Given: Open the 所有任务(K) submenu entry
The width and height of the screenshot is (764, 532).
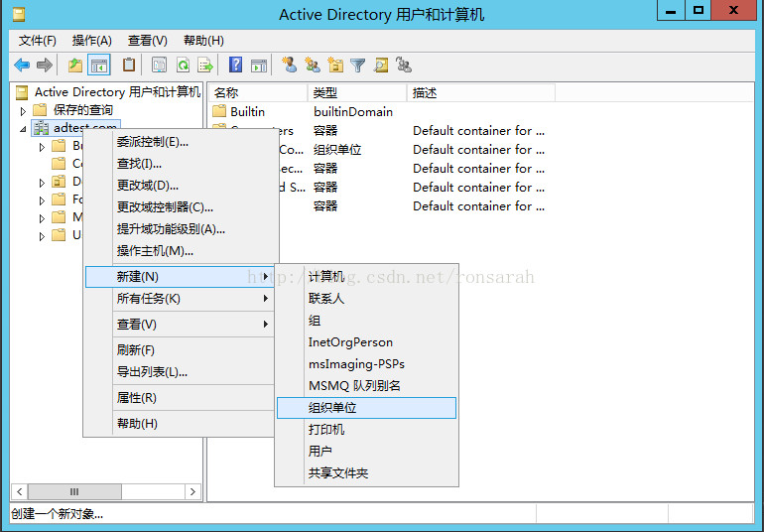Looking at the screenshot, I should [x=180, y=298].
